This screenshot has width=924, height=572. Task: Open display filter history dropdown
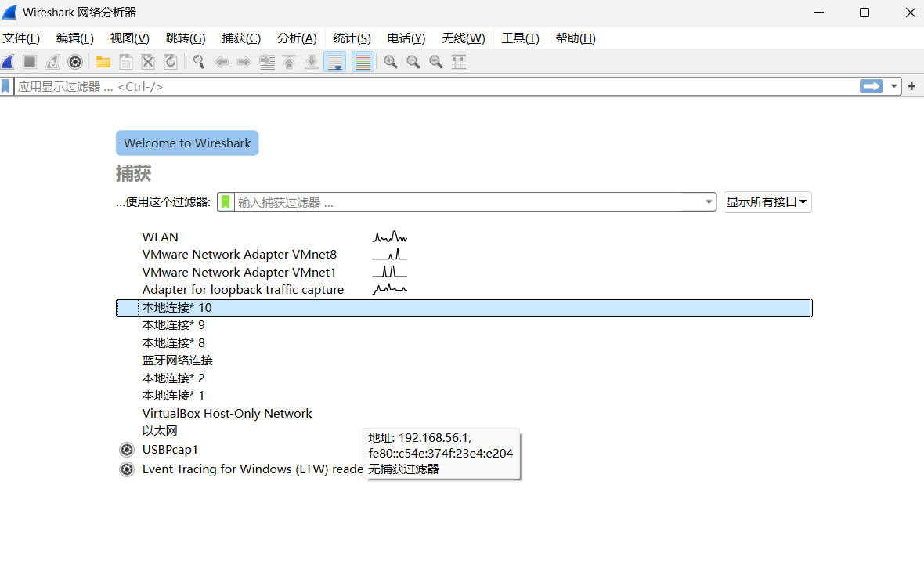click(893, 87)
